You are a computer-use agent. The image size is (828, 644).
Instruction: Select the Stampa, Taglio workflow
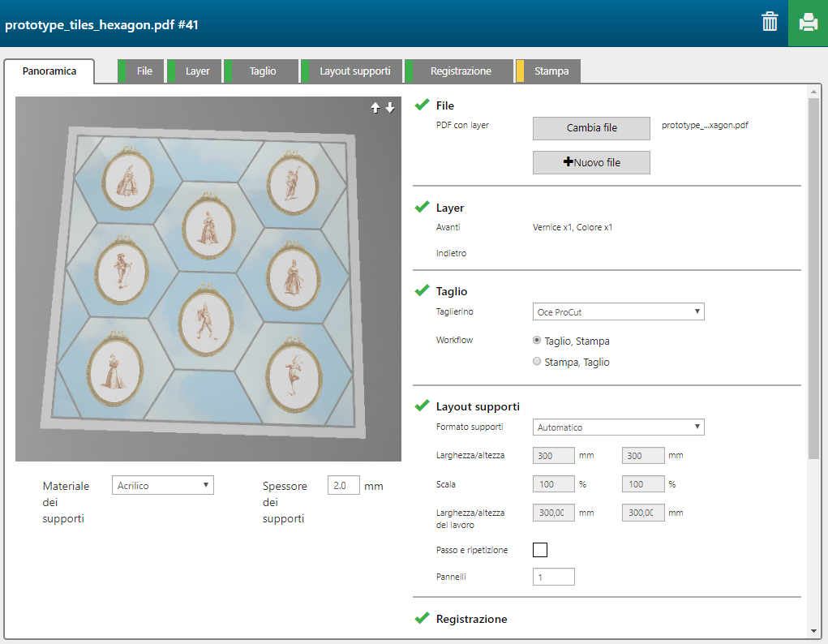point(537,362)
